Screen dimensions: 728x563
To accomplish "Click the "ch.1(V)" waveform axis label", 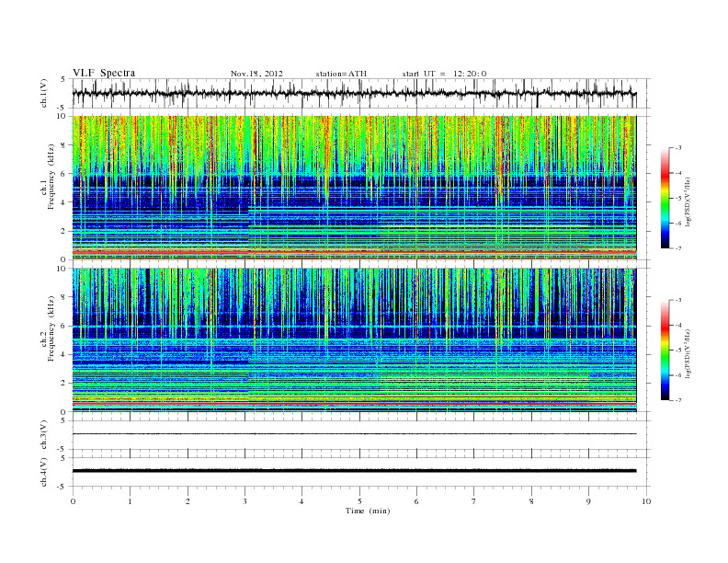I will (x=44, y=93).
